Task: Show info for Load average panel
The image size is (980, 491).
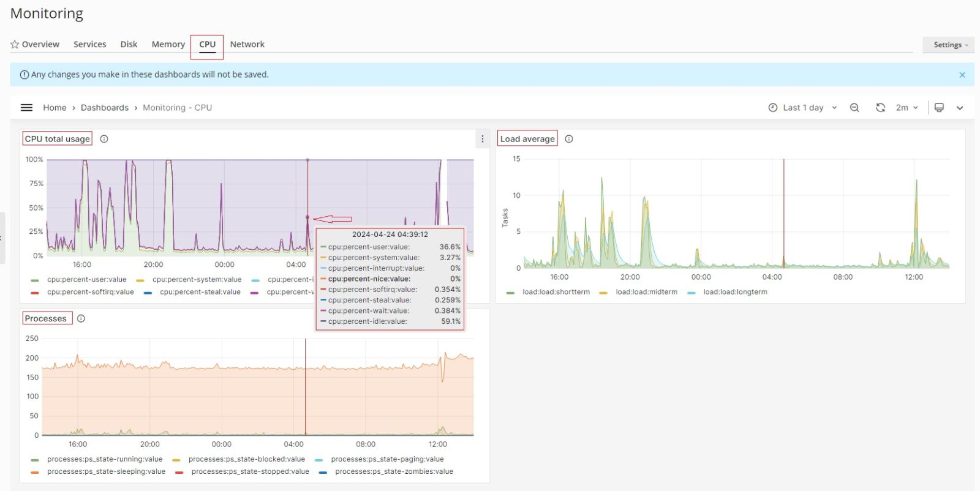Action: pos(569,139)
